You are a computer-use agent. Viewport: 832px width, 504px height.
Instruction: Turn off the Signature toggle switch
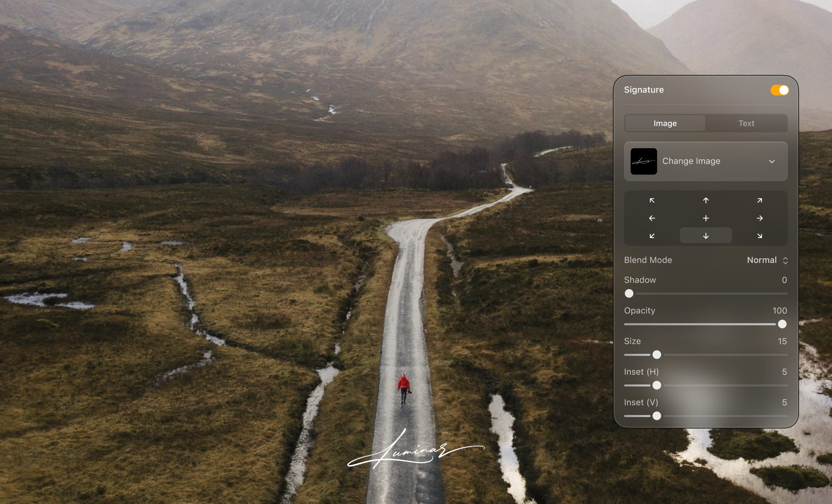[779, 90]
